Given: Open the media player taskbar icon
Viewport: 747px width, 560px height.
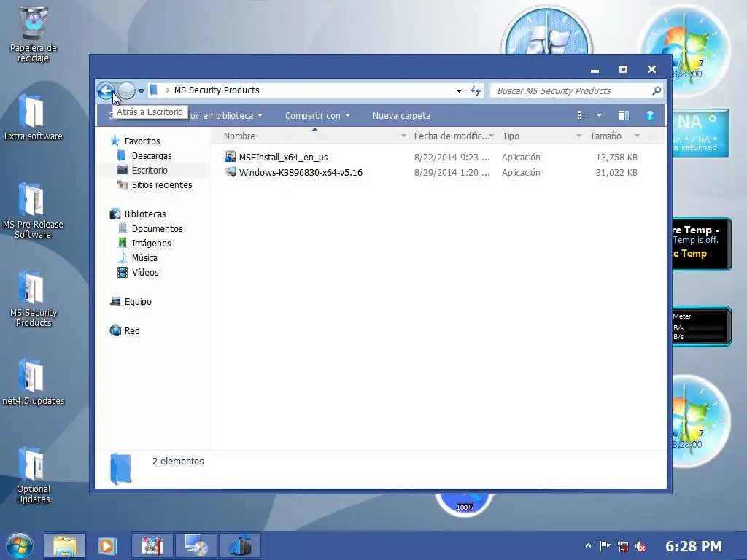Looking at the screenshot, I should [x=108, y=545].
